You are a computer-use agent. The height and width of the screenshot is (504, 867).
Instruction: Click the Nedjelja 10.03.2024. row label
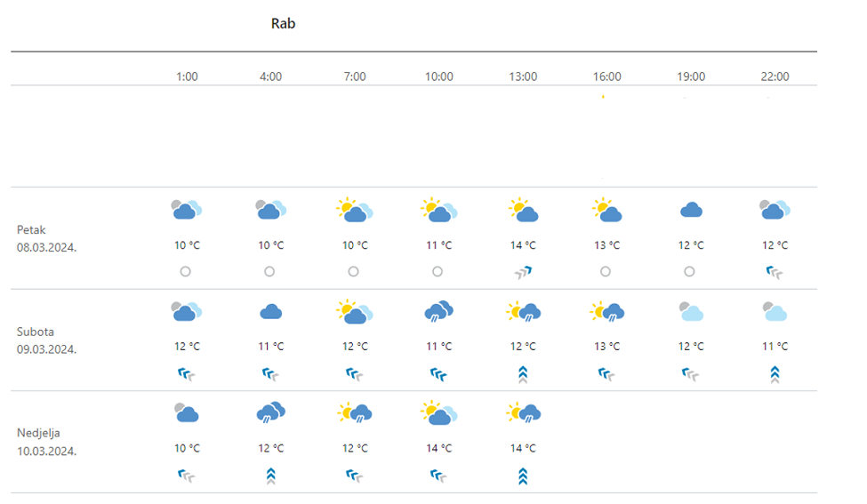(46, 442)
